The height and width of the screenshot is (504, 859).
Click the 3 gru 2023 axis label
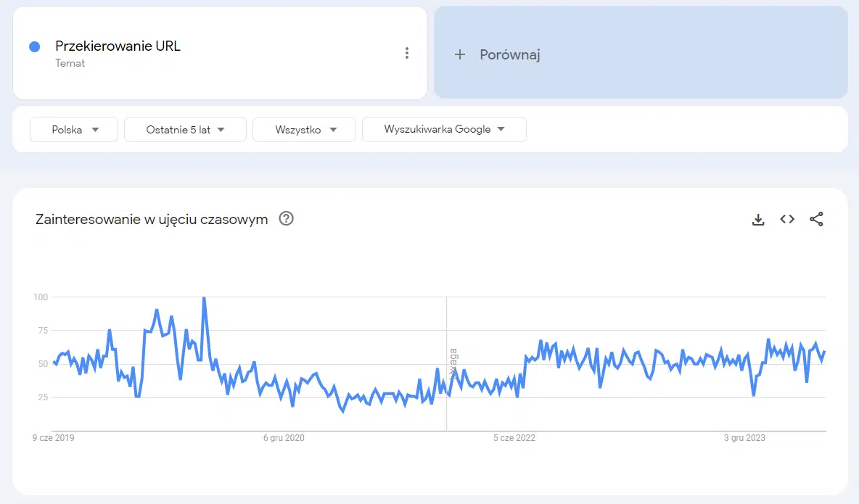point(744,438)
